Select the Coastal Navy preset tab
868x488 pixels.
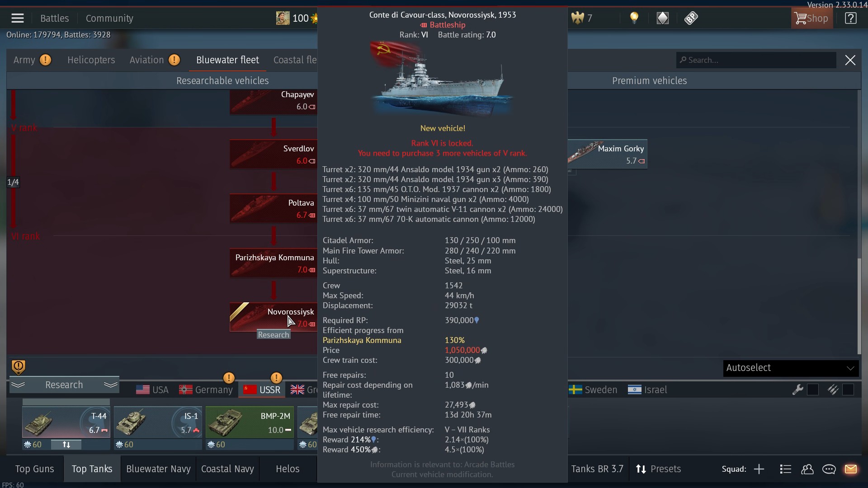227,469
